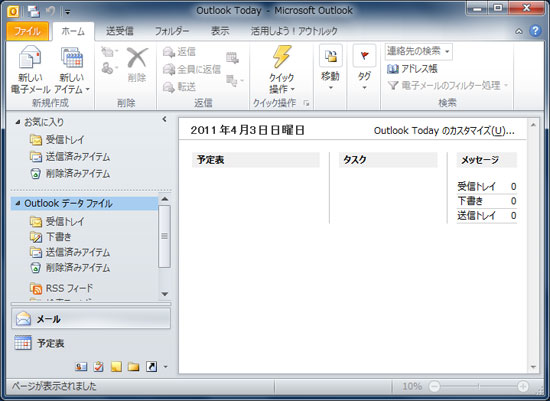Open Help via the question mark icon
550x401 pixels.
click(x=535, y=31)
